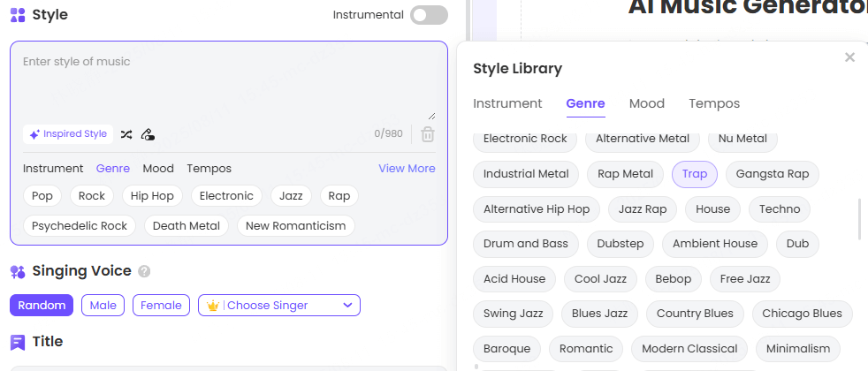Click the shuffle random style icon
The width and height of the screenshot is (868, 371).
[x=126, y=134]
